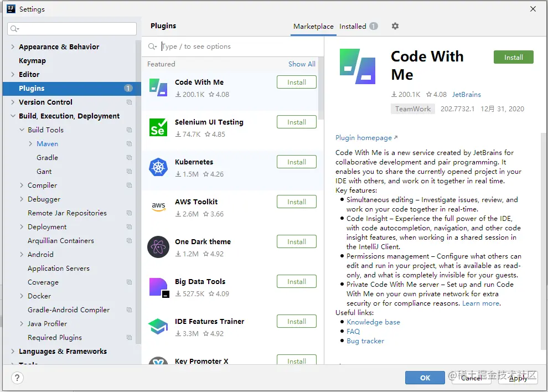Switch to the Marketplace tab
The width and height of the screenshot is (548, 392).
tap(313, 26)
